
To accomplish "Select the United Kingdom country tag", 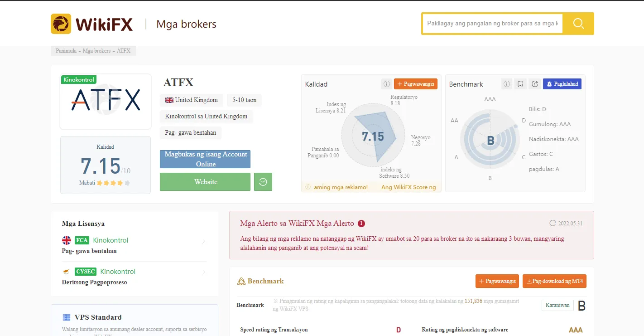I will tap(192, 100).
